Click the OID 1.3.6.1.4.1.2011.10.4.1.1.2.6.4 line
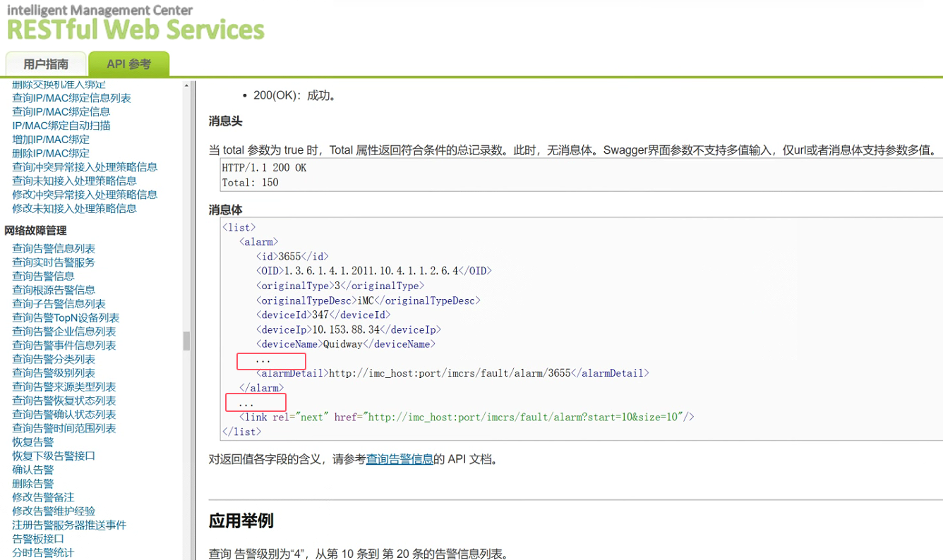This screenshot has height=560, width=943. 374,271
